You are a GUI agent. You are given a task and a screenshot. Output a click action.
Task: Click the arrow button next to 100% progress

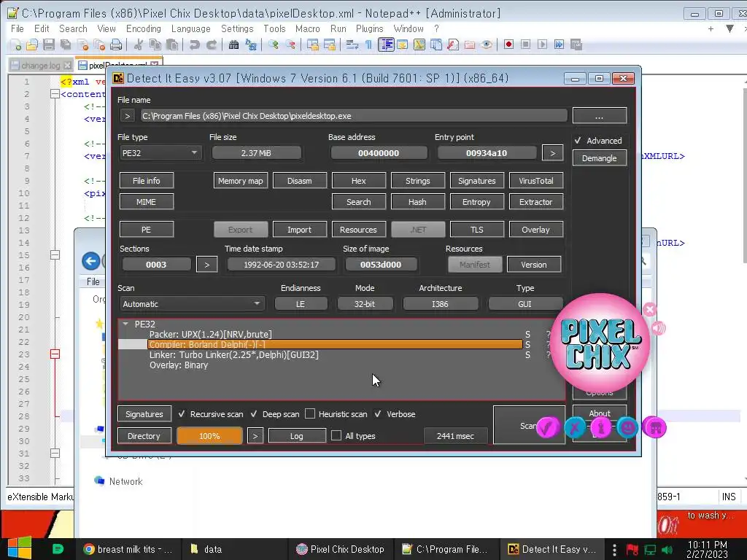coord(255,436)
